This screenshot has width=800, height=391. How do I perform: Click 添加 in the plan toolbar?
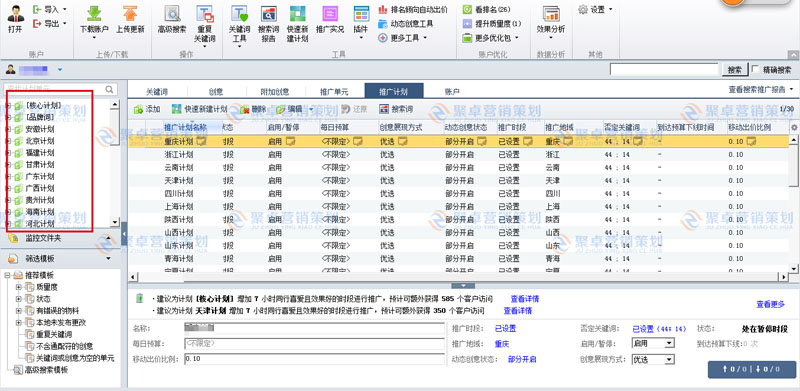147,109
